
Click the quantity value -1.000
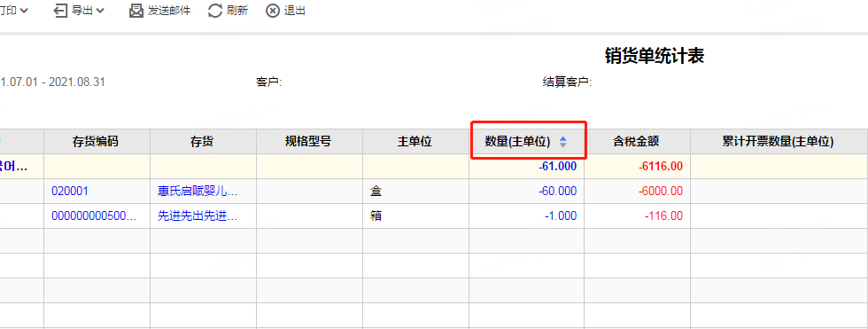pyautogui.click(x=560, y=216)
